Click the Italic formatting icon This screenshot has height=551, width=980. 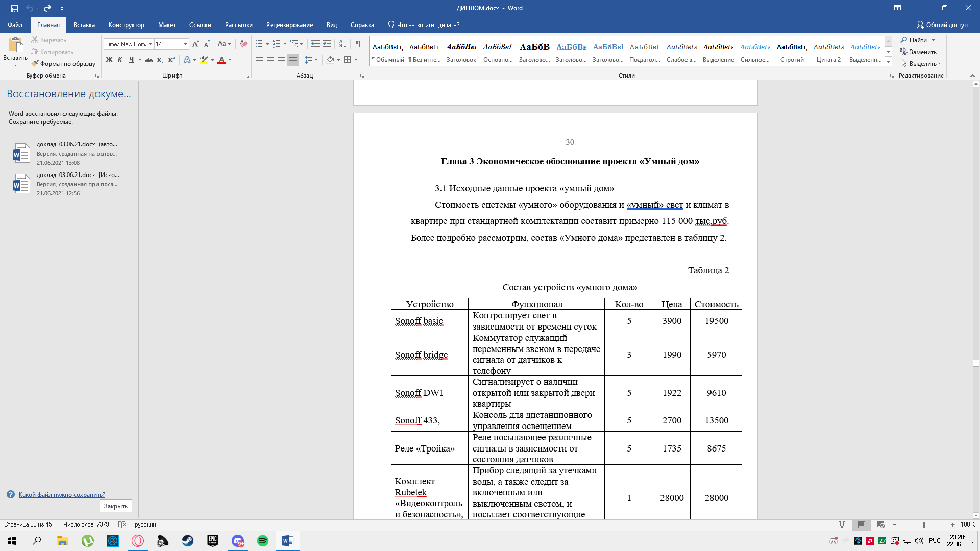click(x=120, y=61)
